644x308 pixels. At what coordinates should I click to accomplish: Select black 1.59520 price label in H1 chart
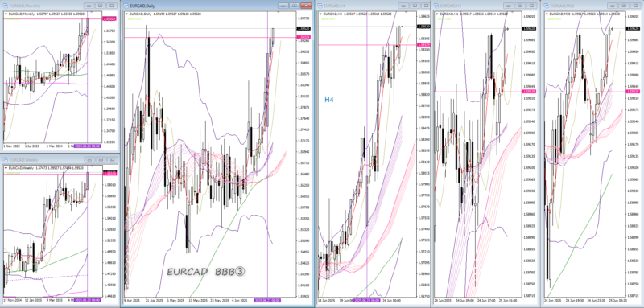(528, 28)
